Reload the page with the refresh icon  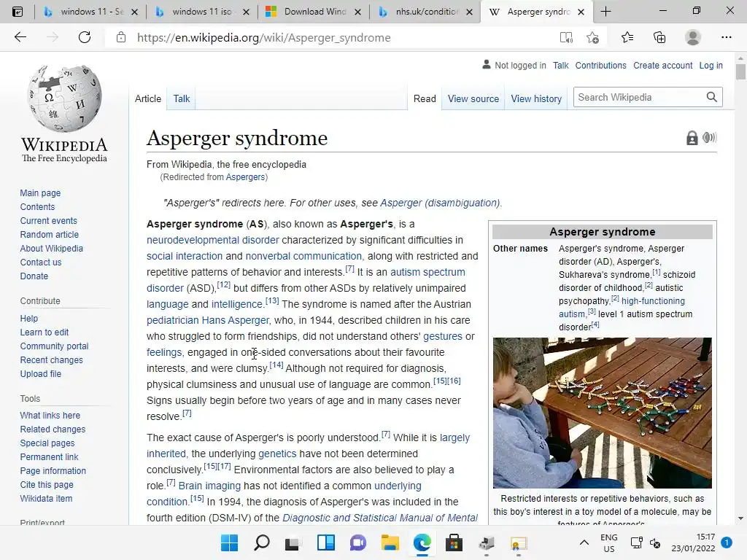pyautogui.click(x=85, y=37)
